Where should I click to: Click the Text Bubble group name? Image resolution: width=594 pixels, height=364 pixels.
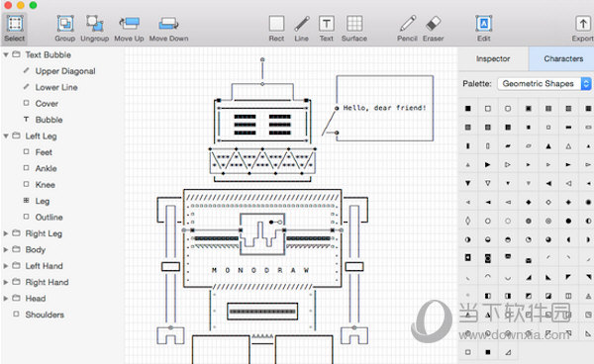point(49,54)
